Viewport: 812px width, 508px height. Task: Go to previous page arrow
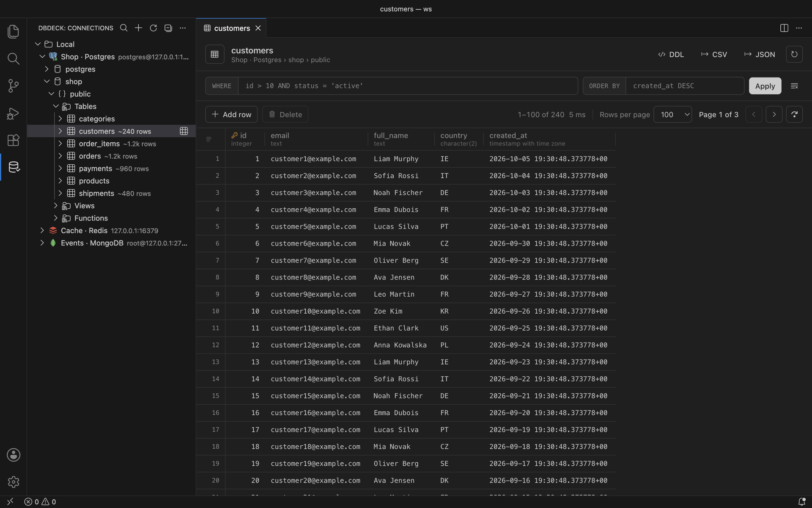coord(754,114)
